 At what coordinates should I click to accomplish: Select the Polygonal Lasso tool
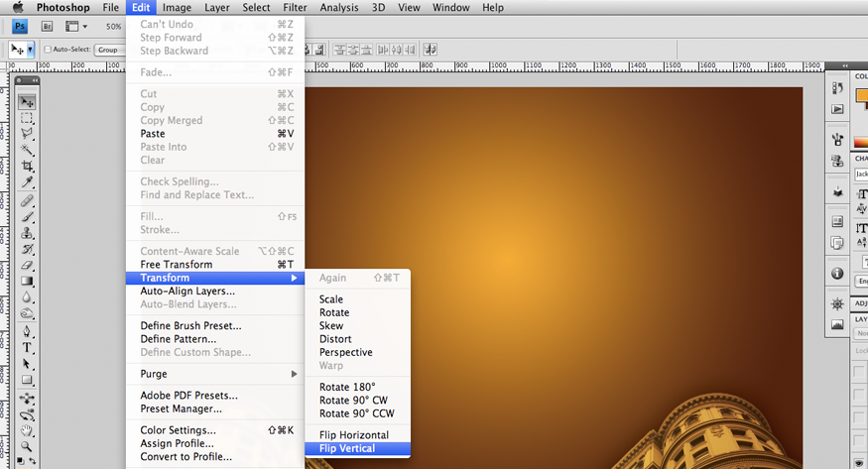point(27,133)
